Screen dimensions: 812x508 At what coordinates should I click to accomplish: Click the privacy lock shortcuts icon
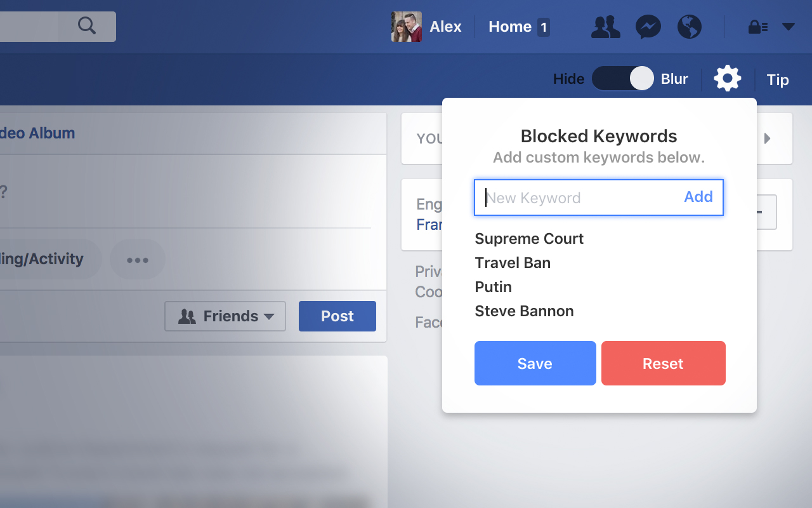(x=758, y=27)
